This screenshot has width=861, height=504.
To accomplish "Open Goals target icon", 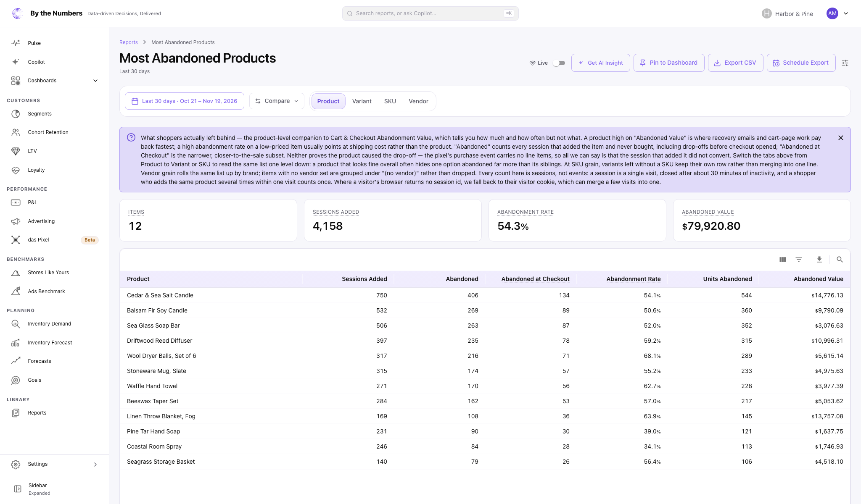I will 16,380.
